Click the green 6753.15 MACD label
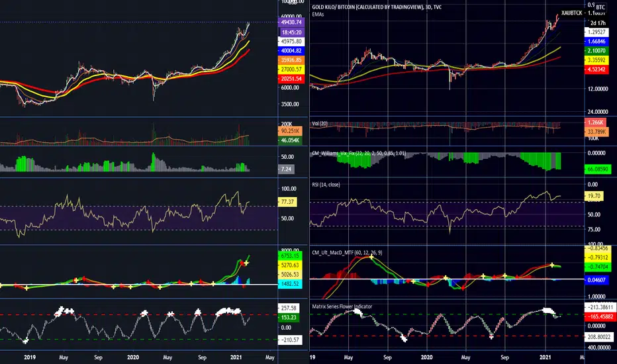617x364 pixels. tap(291, 255)
